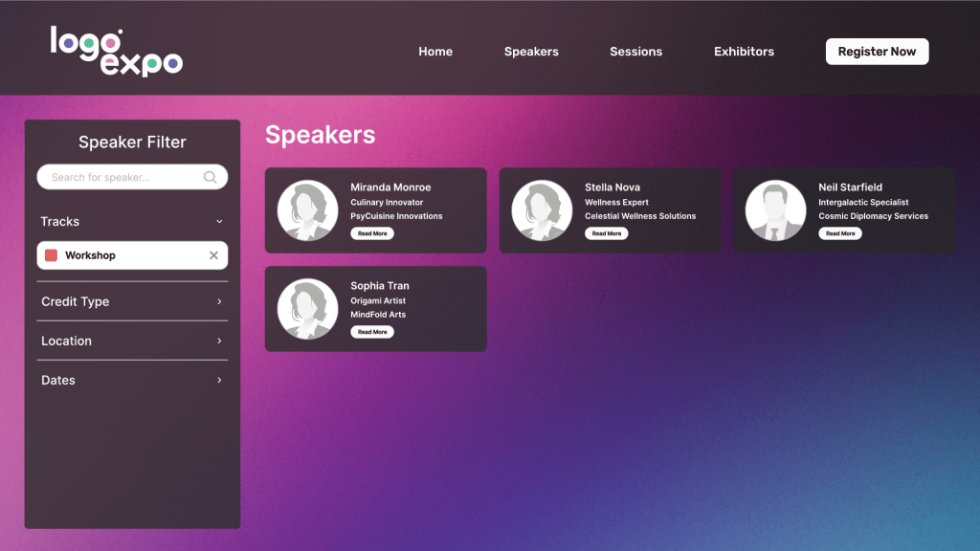Select Sophia Tran's avatar
The image size is (980, 551).
pyautogui.click(x=307, y=309)
